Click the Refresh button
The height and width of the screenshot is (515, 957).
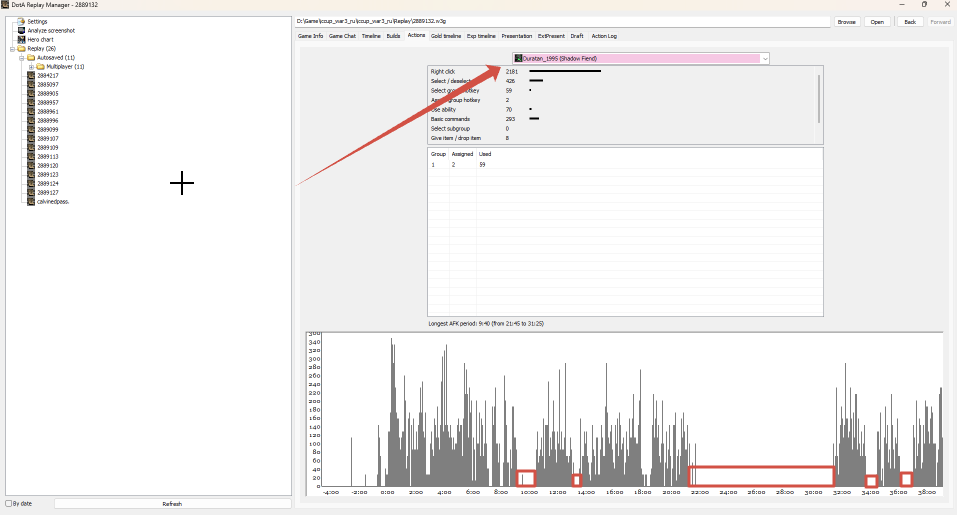[172, 504]
